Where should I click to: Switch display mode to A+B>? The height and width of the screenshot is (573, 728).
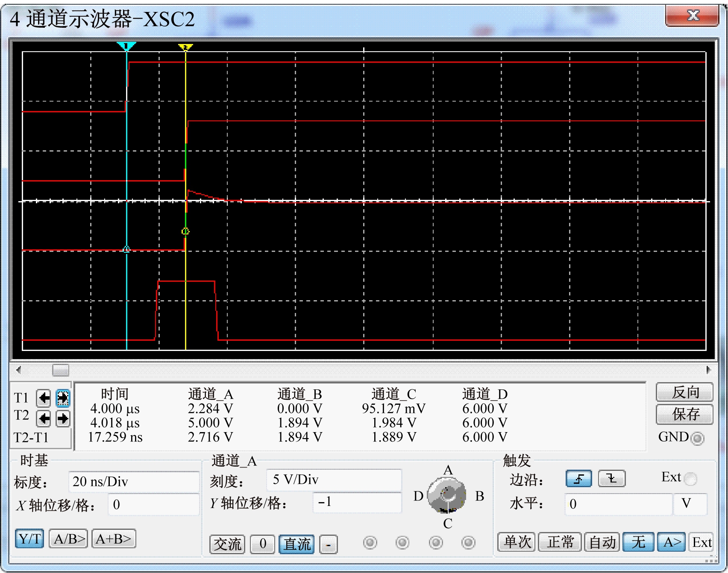(x=114, y=539)
